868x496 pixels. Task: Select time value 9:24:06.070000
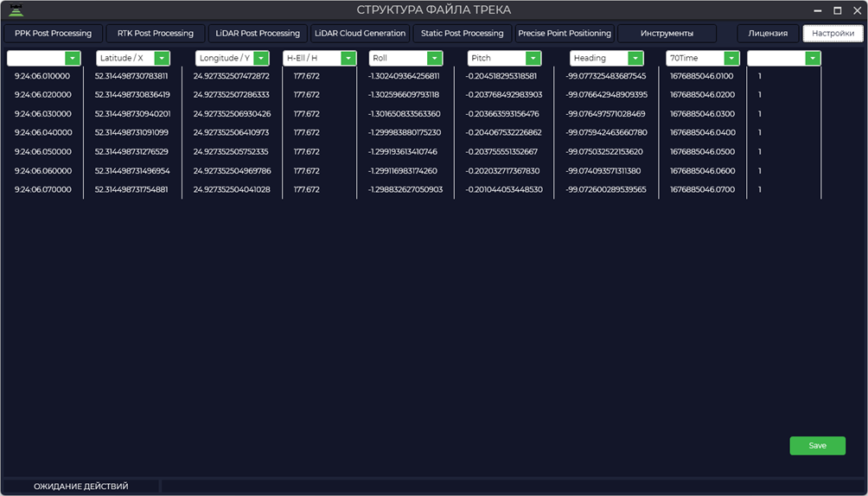point(42,189)
